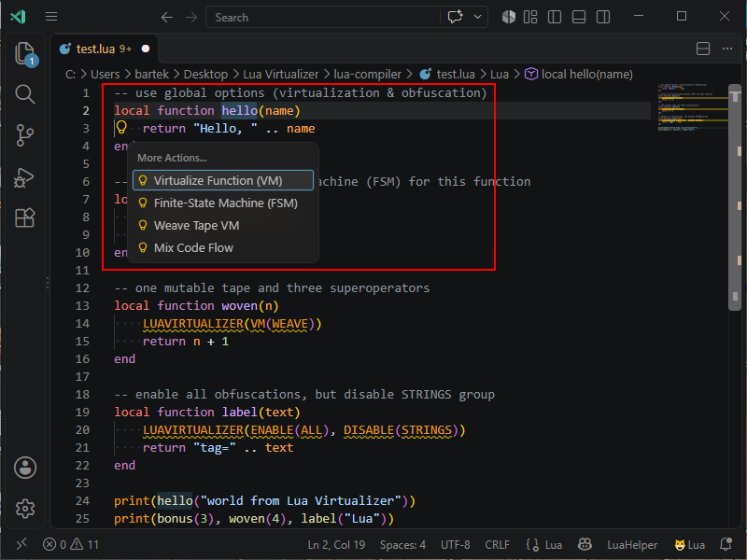Click test.lua breadcrumb segment
Screen dimensions: 747x560
click(456, 75)
